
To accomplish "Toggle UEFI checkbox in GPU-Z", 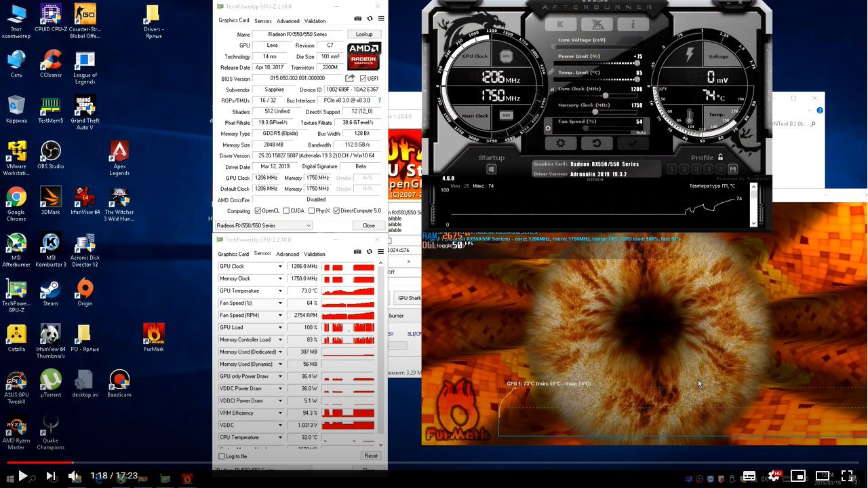I will click(363, 79).
